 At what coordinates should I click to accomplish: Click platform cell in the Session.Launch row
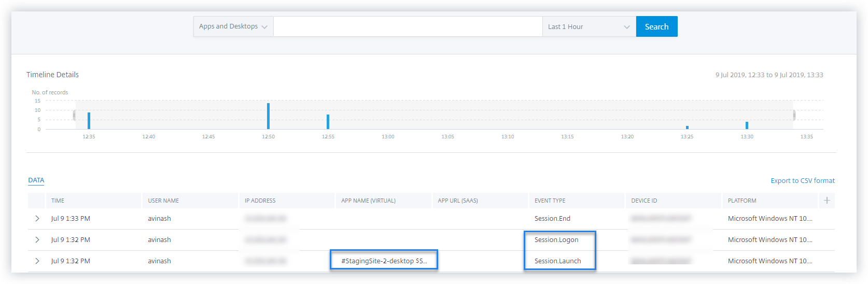click(x=770, y=261)
